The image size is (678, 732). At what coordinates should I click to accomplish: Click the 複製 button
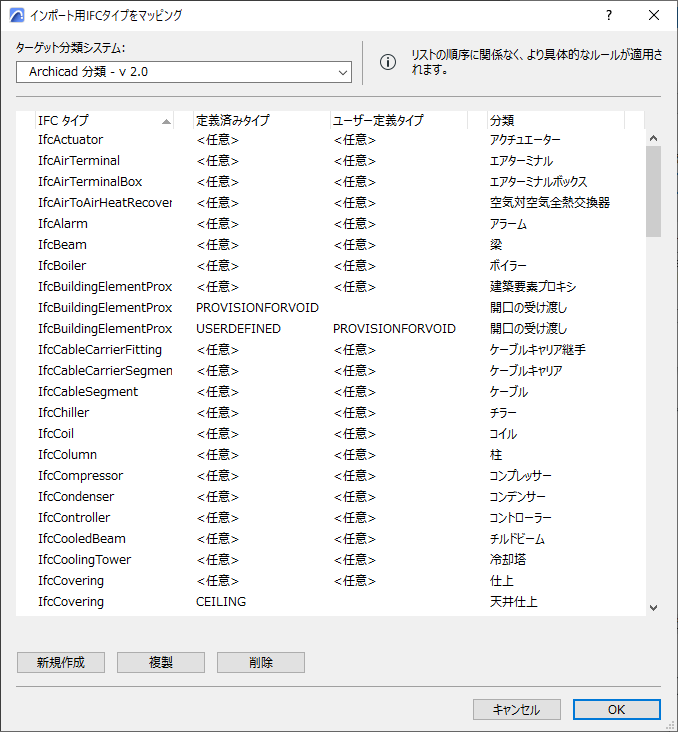click(x=161, y=662)
